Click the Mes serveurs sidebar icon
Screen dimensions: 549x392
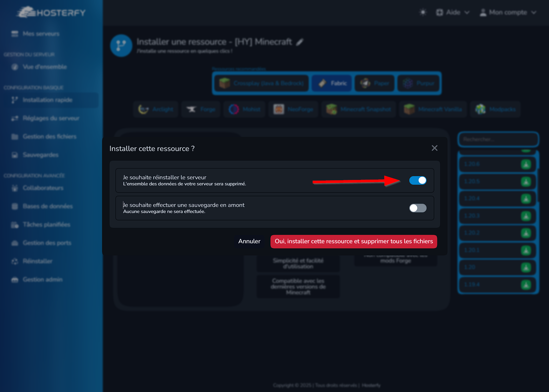coord(15,34)
